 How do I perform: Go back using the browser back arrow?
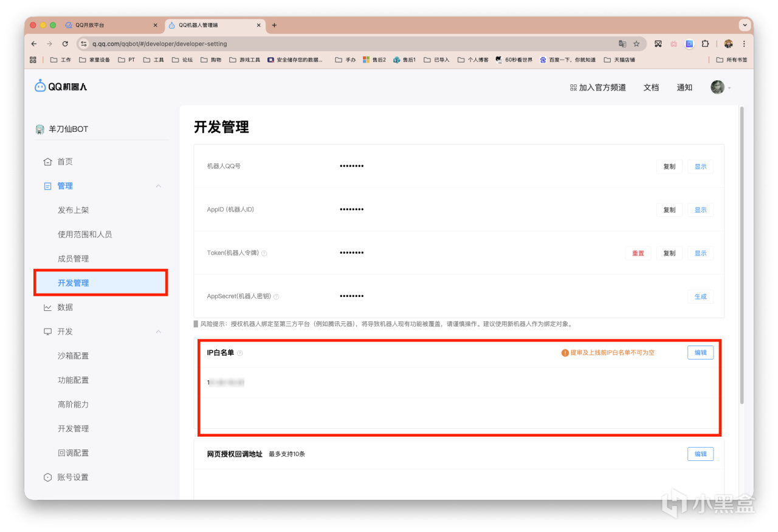tap(34, 44)
